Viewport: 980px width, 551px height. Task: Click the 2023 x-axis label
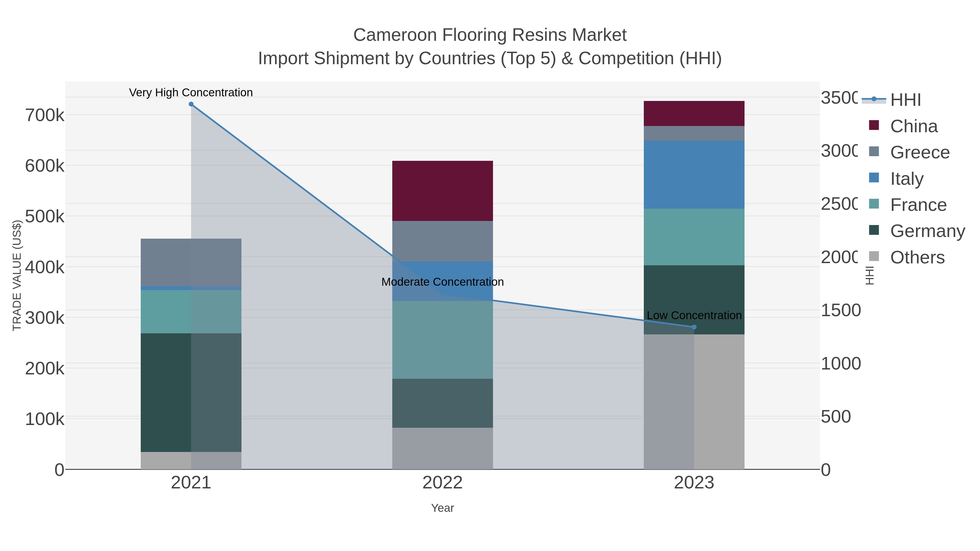point(694,482)
